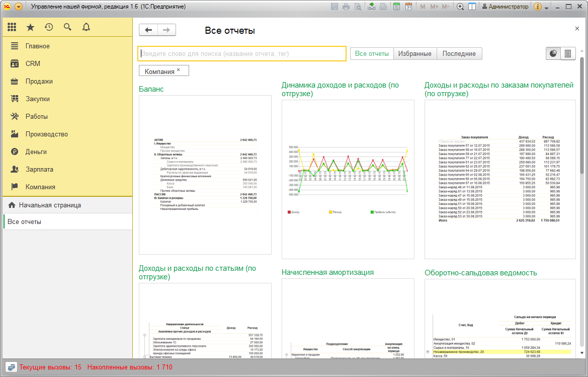Switch to chart thumbnail view mode
Viewport: 588px width, 377px height.
click(x=553, y=54)
